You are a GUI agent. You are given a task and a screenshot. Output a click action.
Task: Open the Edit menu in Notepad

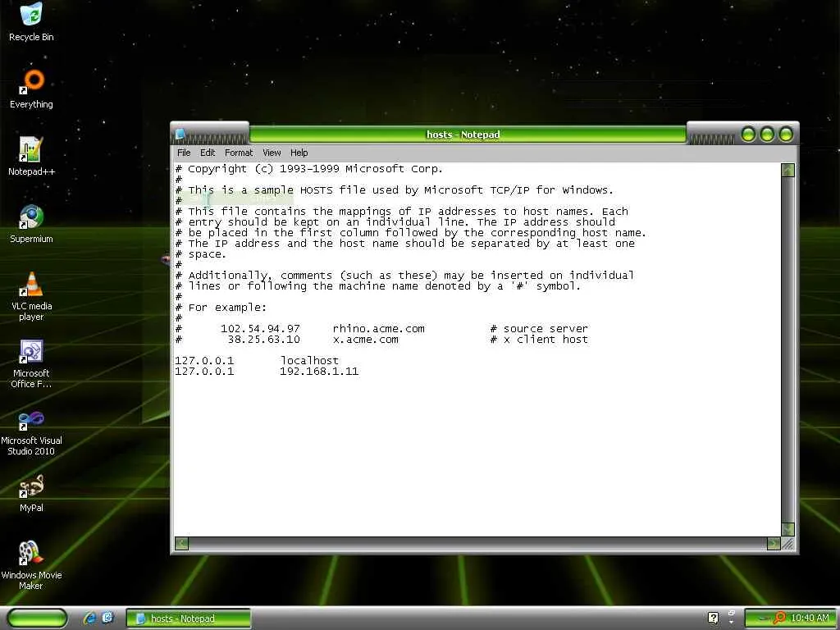click(208, 153)
